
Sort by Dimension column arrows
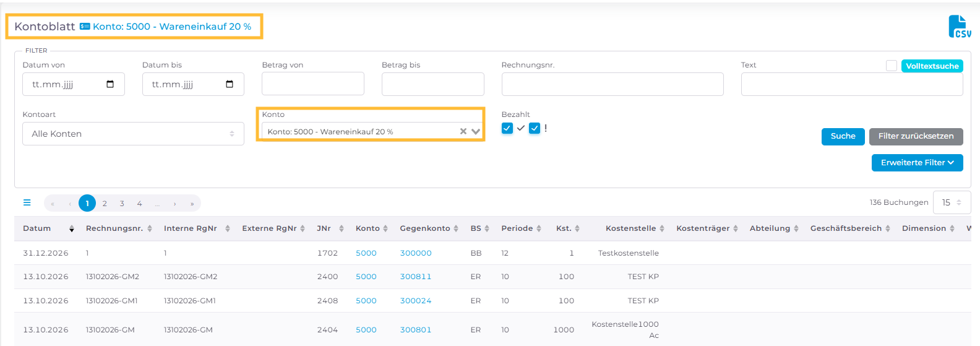pos(952,228)
